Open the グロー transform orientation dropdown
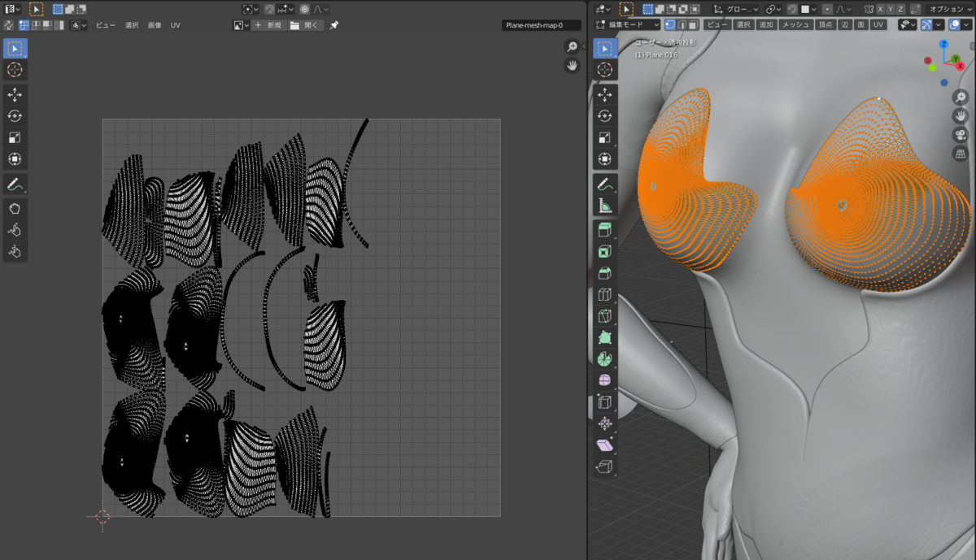The height and width of the screenshot is (560, 976). [x=736, y=9]
